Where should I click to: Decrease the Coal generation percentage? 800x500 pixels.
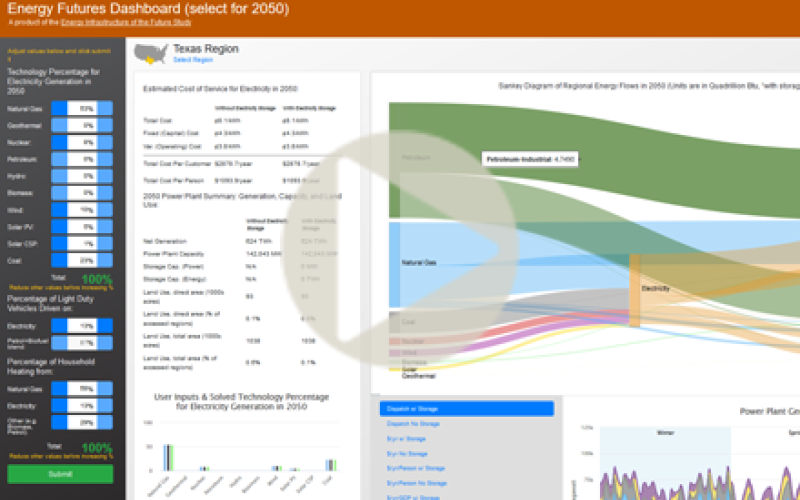click(60, 261)
